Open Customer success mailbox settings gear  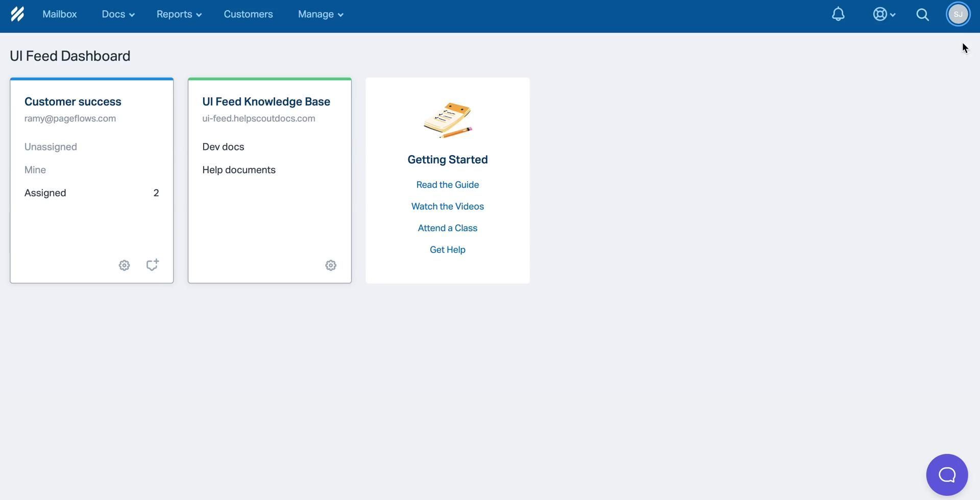click(x=124, y=265)
